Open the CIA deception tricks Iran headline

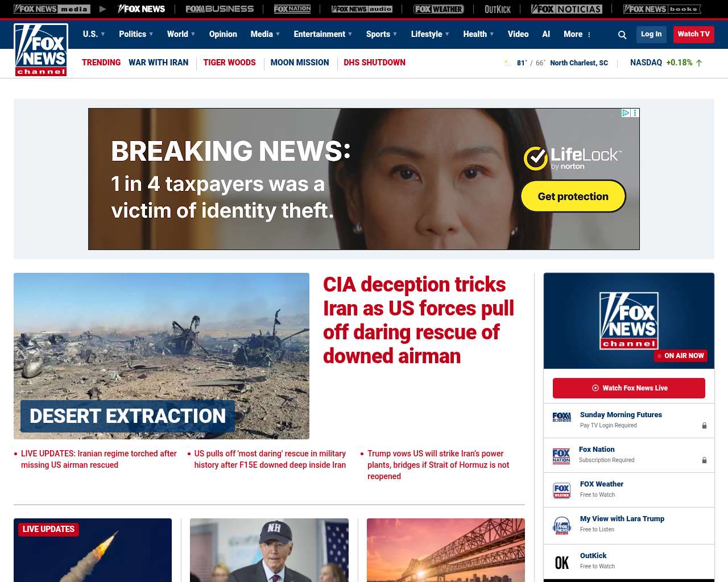click(419, 320)
